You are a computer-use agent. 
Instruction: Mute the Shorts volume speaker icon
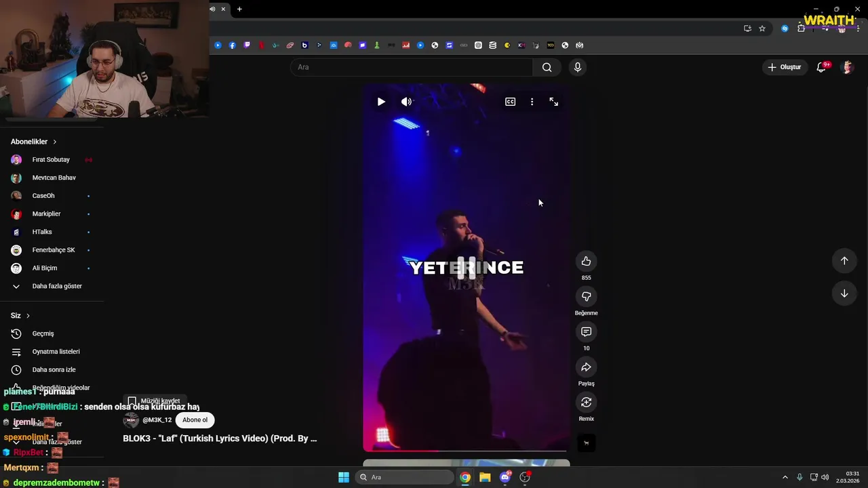pos(406,102)
